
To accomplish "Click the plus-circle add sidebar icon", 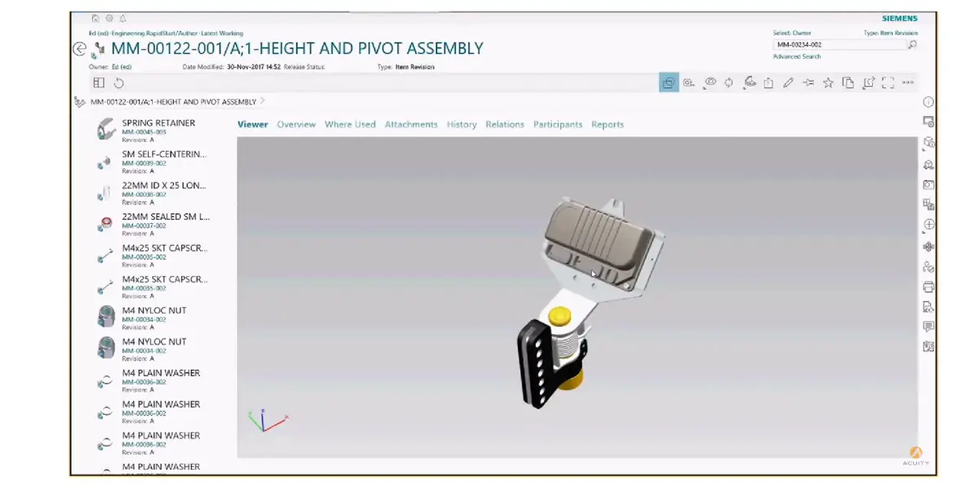I will (929, 225).
